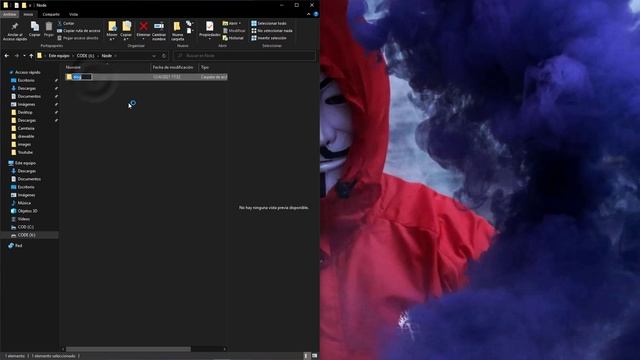Viewport: 640px width, 360px height.
Task: Open Escritorio under Acceso rápido
Action: pos(26,80)
